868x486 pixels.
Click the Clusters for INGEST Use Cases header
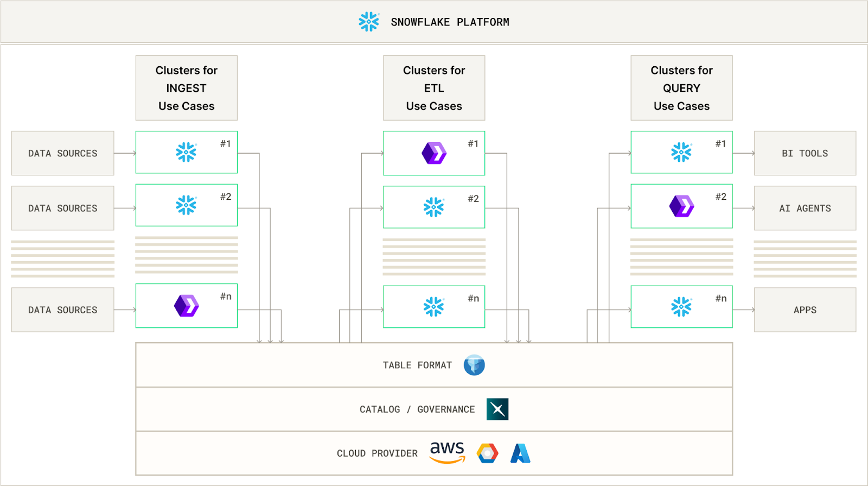(187, 88)
